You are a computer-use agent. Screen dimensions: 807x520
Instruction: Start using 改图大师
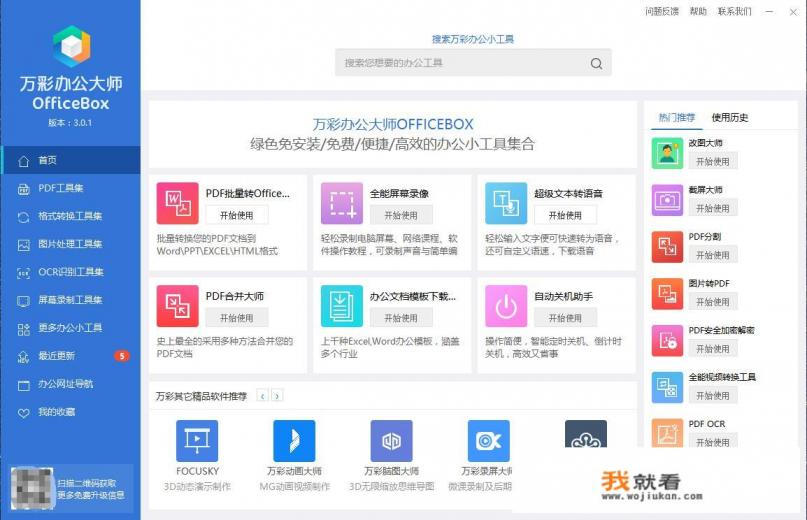point(713,161)
